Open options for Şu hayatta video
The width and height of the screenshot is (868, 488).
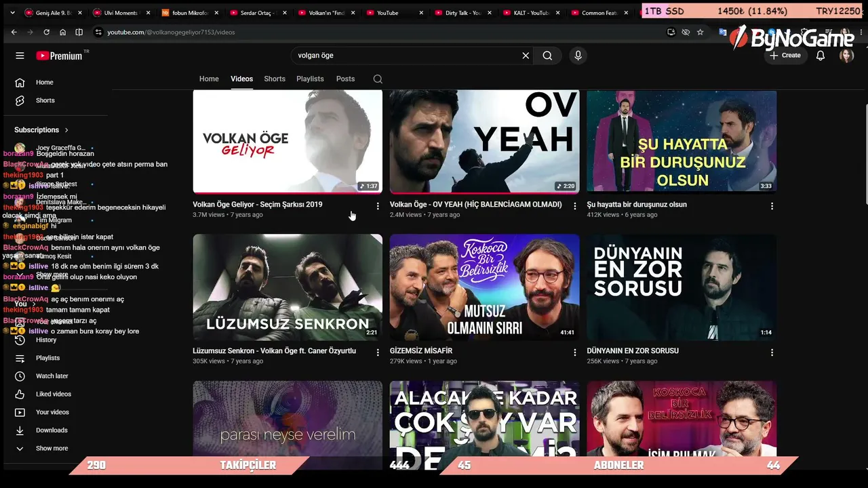click(772, 205)
